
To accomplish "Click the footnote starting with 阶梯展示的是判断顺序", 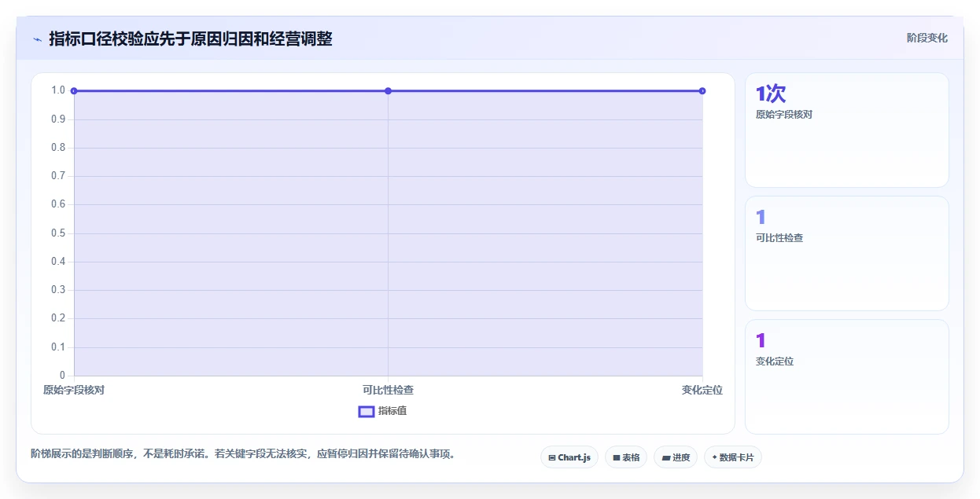I will [243, 454].
